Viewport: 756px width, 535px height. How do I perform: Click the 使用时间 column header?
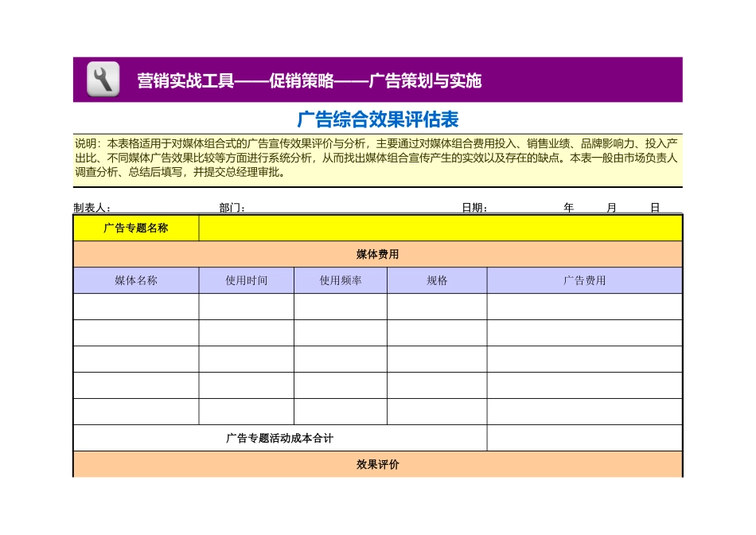click(x=247, y=279)
